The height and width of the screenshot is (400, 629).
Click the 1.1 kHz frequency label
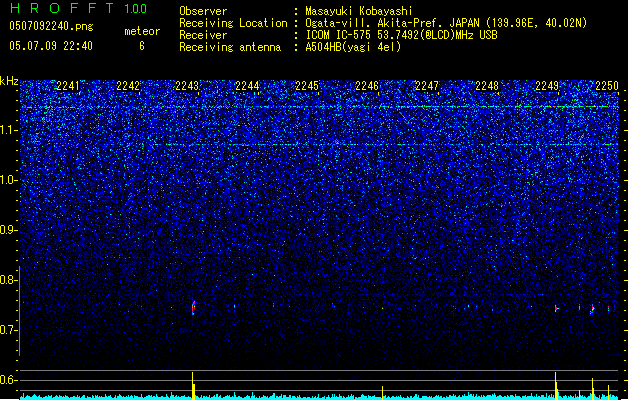click(x=8, y=130)
